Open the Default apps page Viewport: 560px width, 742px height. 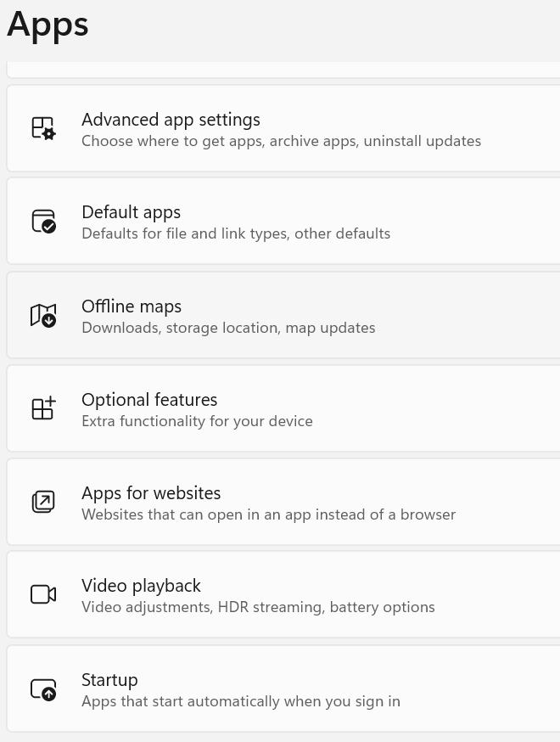click(x=283, y=221)
